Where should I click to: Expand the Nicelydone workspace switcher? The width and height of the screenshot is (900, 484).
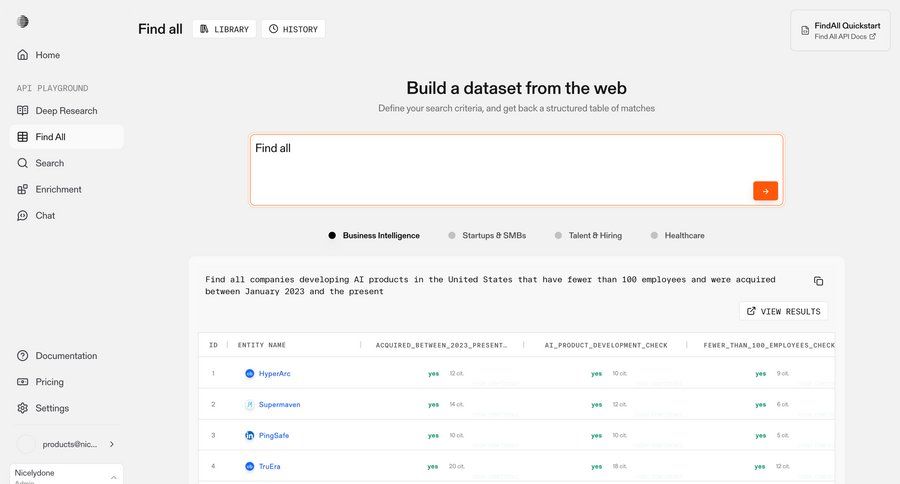point(113,477)
